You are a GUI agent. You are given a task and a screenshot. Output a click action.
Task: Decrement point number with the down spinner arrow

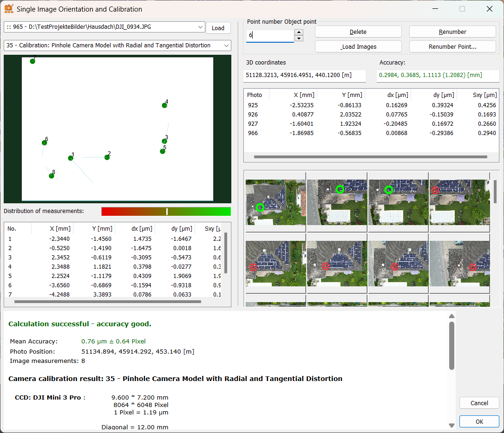(x=299, y=39)
